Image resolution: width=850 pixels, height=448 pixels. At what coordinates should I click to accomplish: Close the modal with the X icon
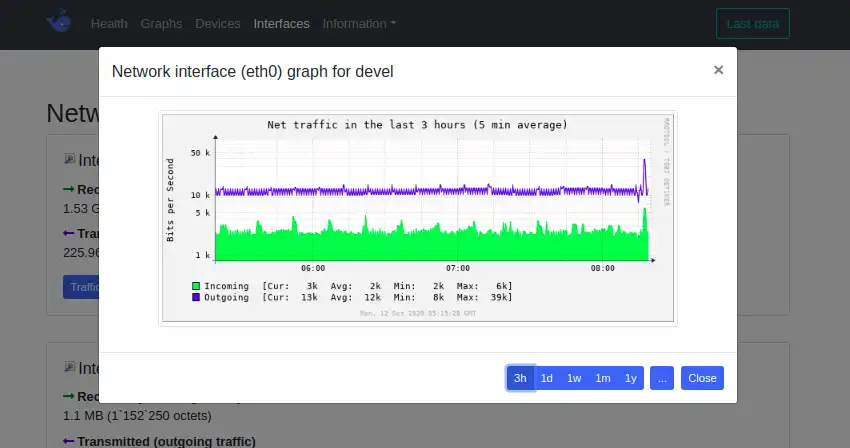tap(718, 70)
